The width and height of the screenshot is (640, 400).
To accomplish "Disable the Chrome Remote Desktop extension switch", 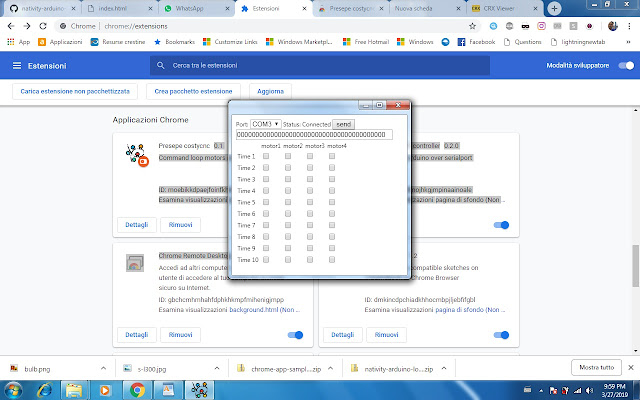I will pyautogui.click(x=296, y=335).
